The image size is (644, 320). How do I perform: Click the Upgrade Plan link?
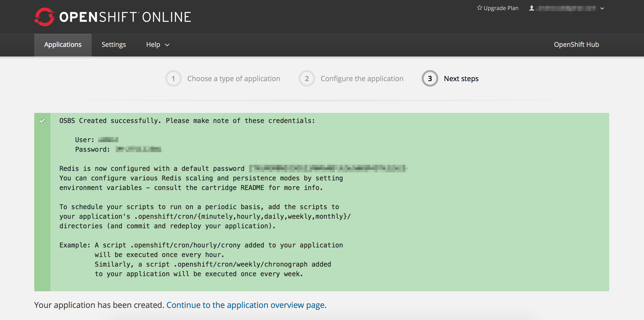point(501,8)
